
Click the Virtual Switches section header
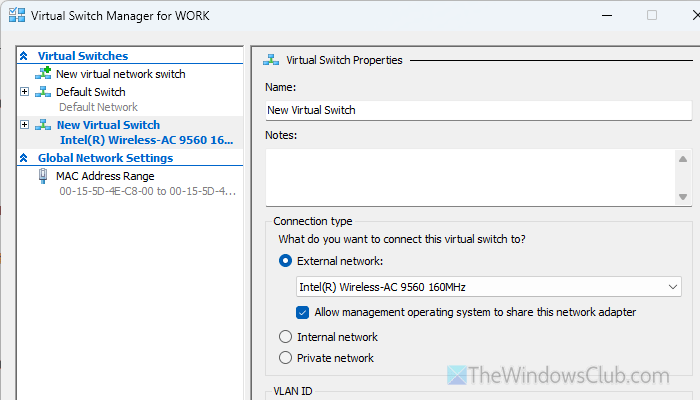pyautogui.click(x=83, y=56)
